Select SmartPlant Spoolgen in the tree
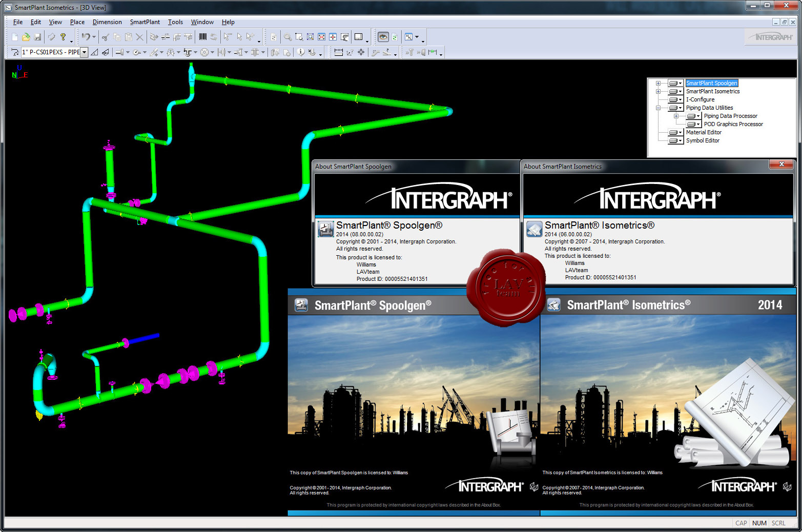802x532 pixels. 712,83
